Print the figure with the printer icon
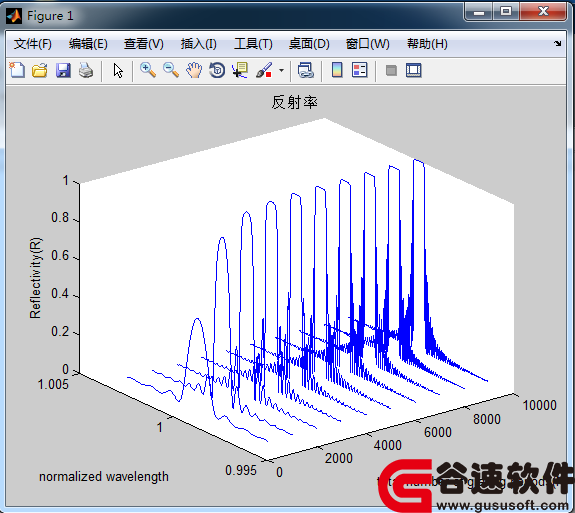Screen dimensions: 575x513 pos(86,70)
